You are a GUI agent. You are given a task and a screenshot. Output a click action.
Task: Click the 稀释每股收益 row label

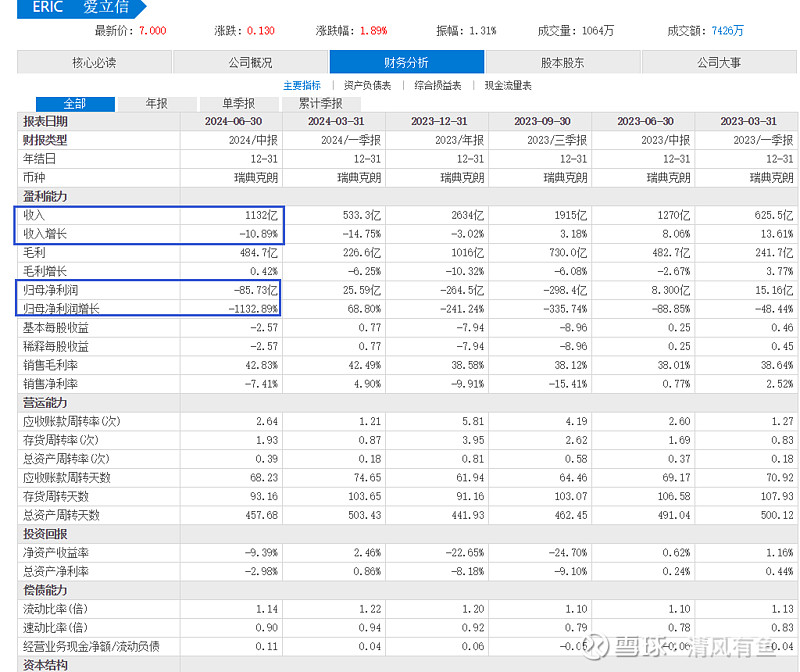[56, 346]
